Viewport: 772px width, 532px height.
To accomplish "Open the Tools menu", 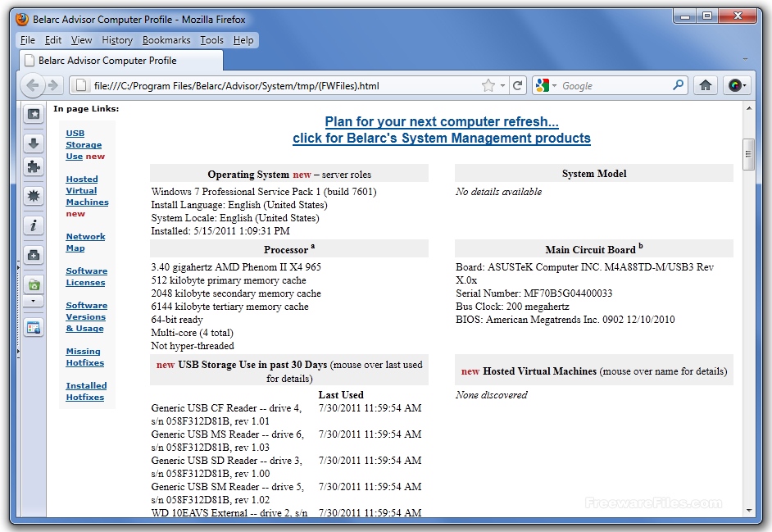I will [211, 40].
